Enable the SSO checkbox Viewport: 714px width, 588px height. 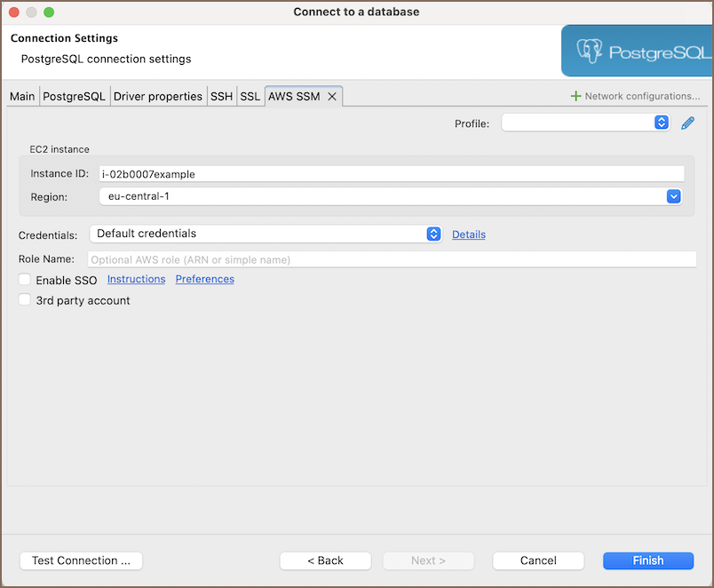point(25,280)
